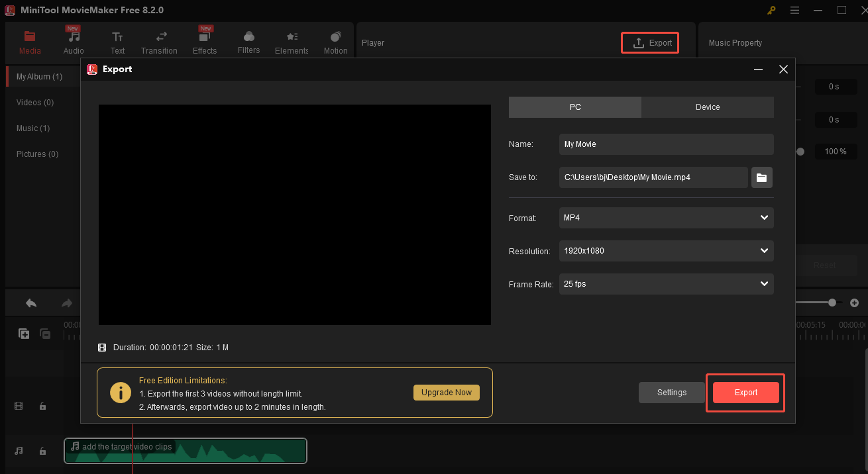This screenshot has height=474, width=868.
Task: Click the Export button in Player header
Action: coord(650,43)
